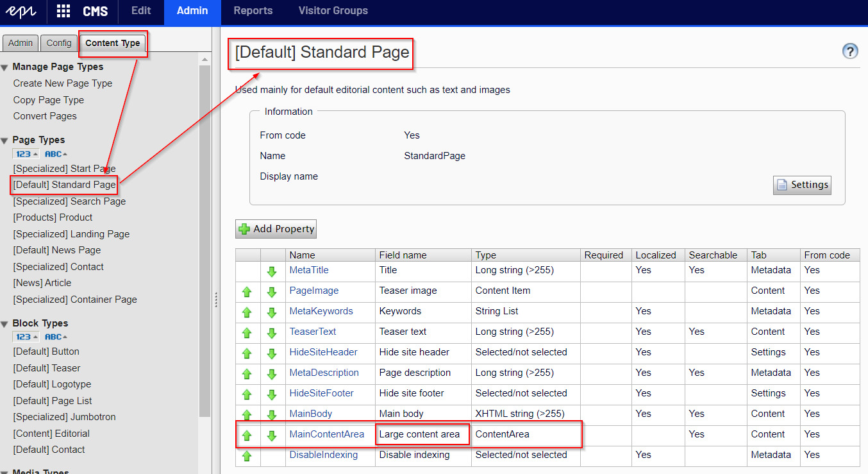Open Visitor Groups in top navigation

coord(333,11)
